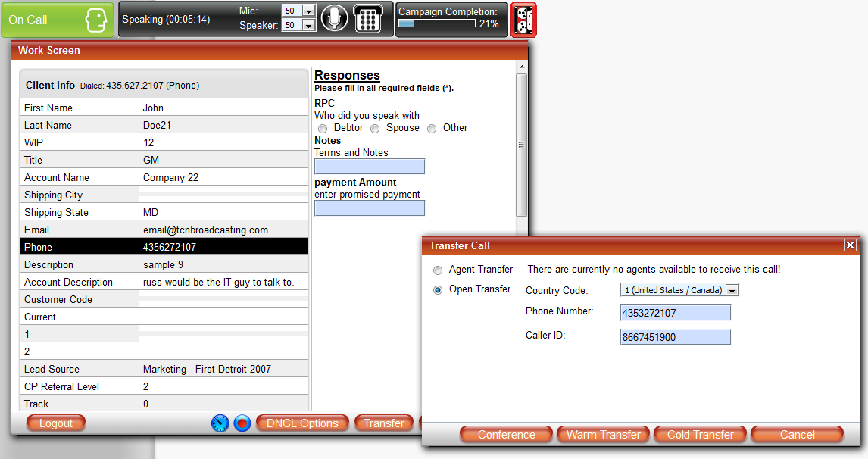868x459 pixels.
Task: Mute the microphone using the mic icon
Action: click(334, 19)
